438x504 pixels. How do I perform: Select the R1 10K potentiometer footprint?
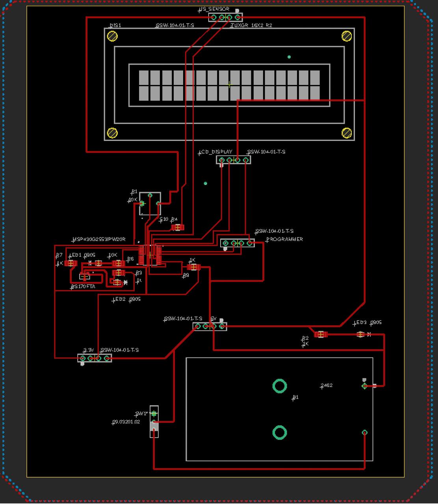click(150, 204)
